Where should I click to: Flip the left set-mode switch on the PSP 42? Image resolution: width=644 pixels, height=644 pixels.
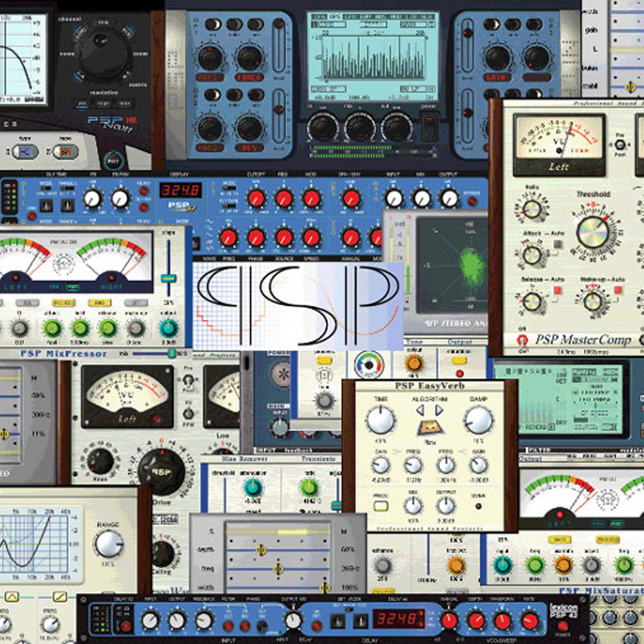click(339, 621)
